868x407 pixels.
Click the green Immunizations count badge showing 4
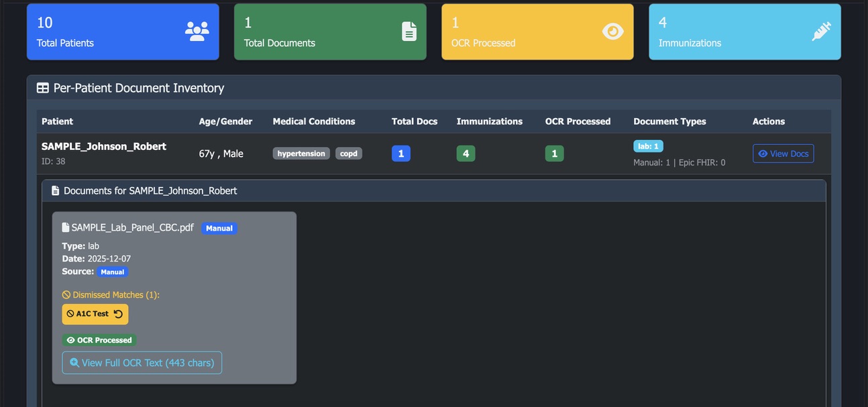point(466,153)
